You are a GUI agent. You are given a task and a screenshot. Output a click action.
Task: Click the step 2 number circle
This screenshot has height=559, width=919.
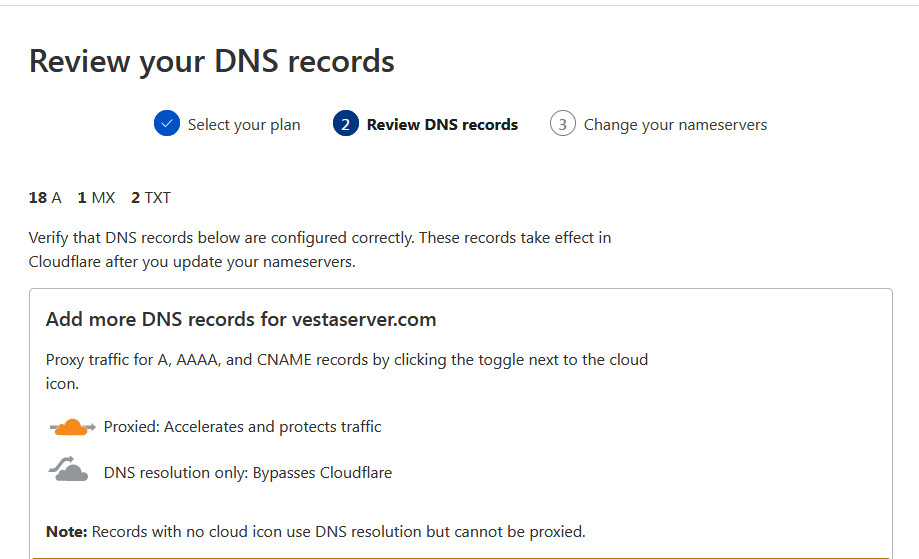click(x=346, y=124)
